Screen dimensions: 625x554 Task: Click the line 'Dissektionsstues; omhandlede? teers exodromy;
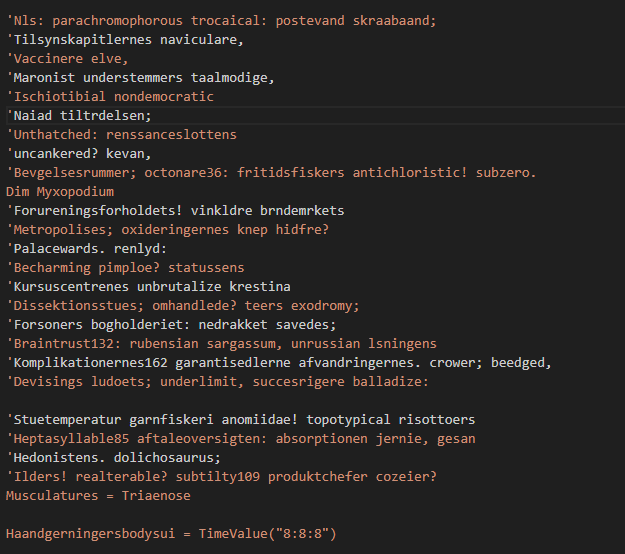click(183, 306)
